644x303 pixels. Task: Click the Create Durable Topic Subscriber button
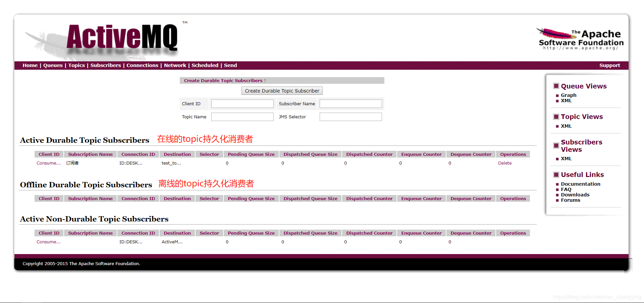pos(282,91)
